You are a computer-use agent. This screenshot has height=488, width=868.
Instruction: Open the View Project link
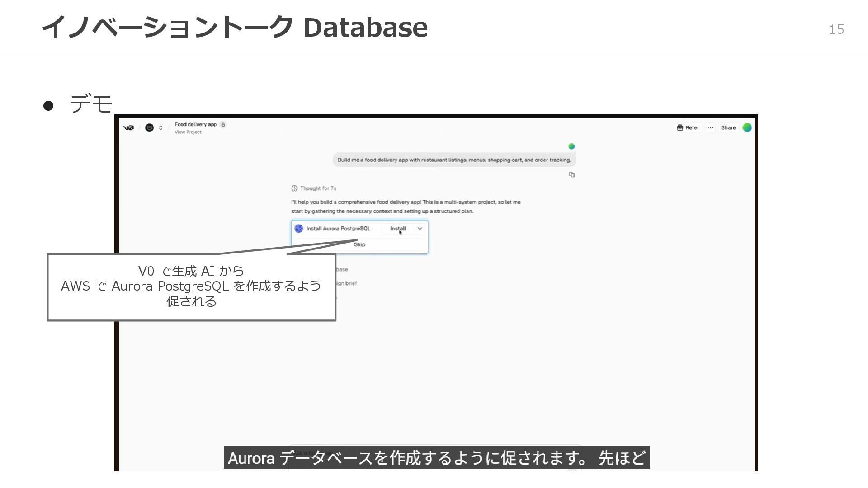click(188, 132)
